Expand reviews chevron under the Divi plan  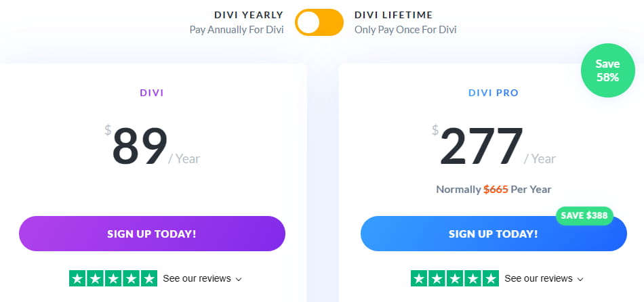pyautogui.click(x=239, y=279)
